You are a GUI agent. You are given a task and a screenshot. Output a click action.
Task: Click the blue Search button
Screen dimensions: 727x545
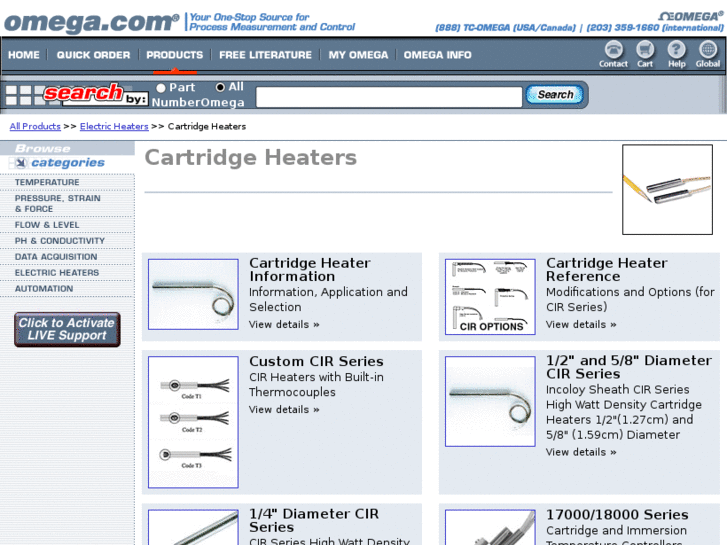pyautogui.click(x=555, y=95)
